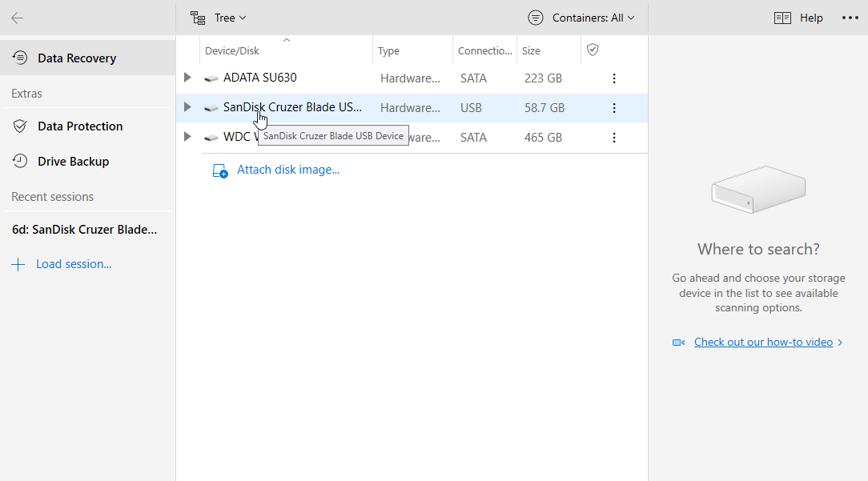Open SanDisk Cruzer Blade row options menu
Image resolution: width=868 pixels, height=481 pixels.
click(x=614, y=108)
